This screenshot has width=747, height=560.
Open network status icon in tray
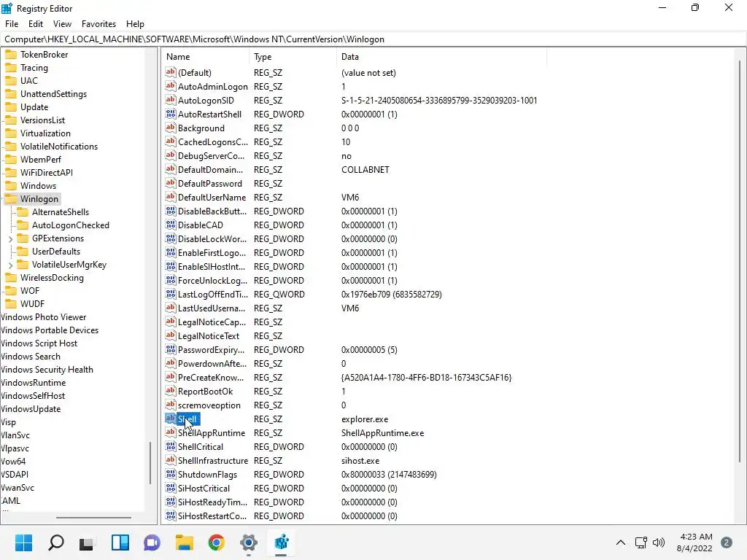(640, 542)
